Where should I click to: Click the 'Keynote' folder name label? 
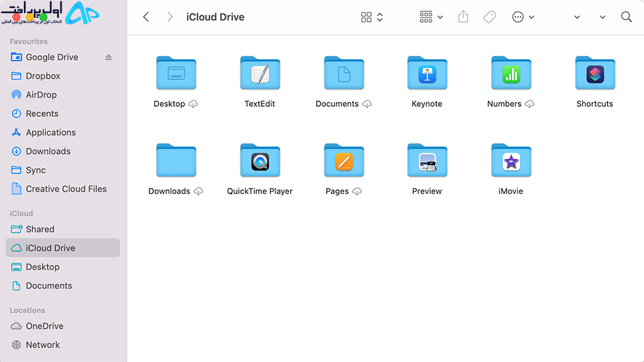[x=427, y=104]
